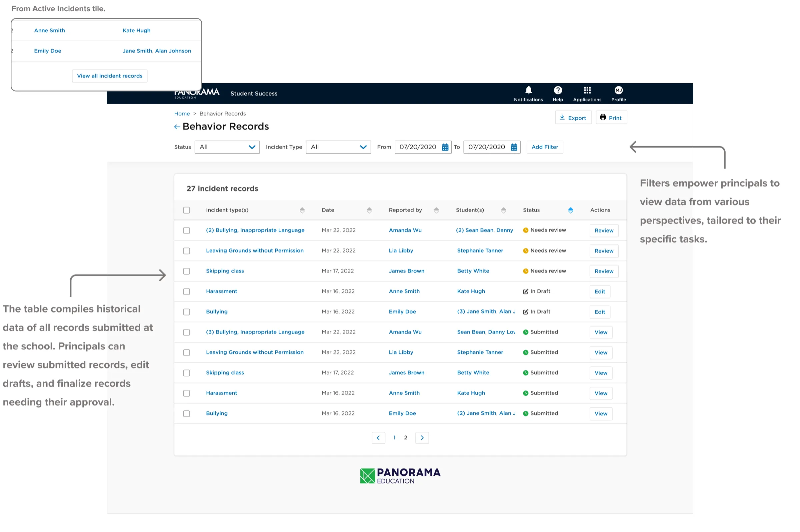Image resolution: width=800 pixels, height=532 pixels.
Task: Click the Help question mark icon
Action: pos(558,90)
